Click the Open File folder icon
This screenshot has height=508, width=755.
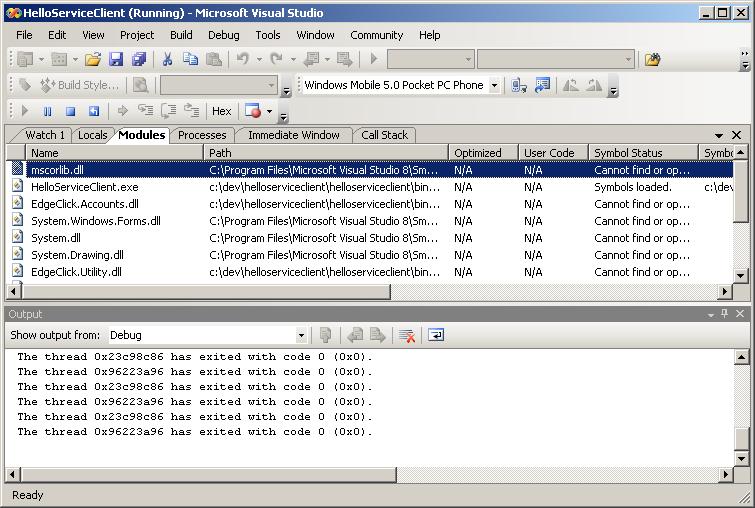92,59
